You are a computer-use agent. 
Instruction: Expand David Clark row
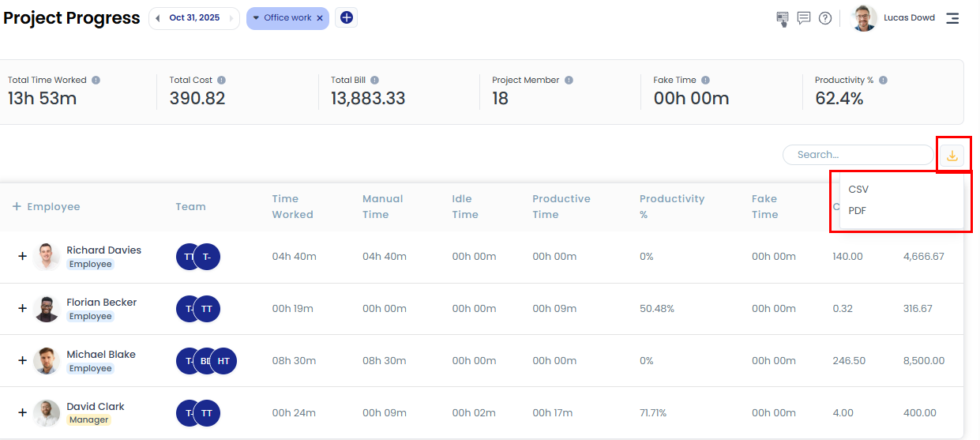click(22, 412)
